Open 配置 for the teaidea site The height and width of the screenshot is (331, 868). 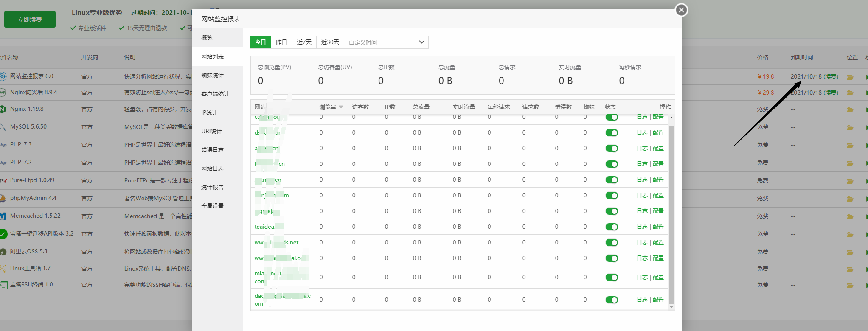tap(658, 227)
